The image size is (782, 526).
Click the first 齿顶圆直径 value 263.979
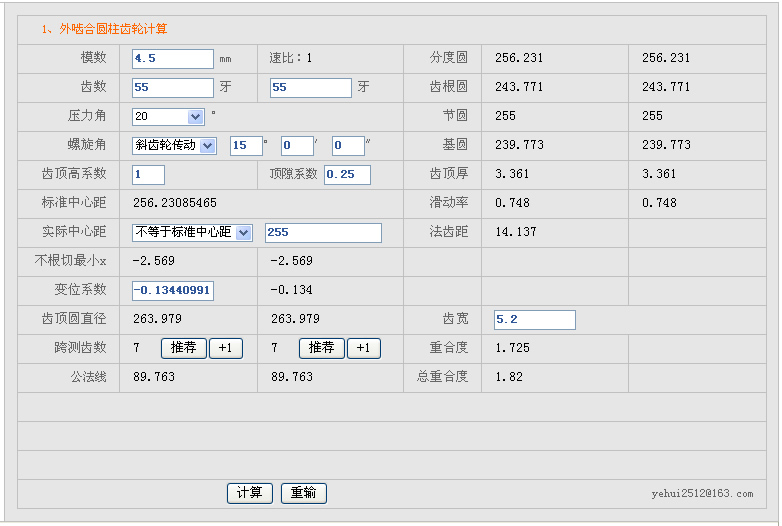pos(157,319)
